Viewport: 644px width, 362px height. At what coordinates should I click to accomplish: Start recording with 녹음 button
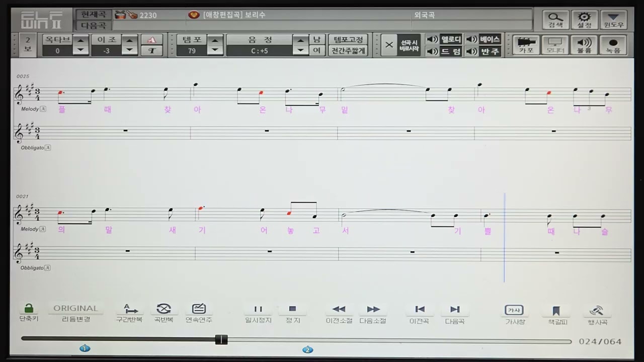(x=613, y=45)
